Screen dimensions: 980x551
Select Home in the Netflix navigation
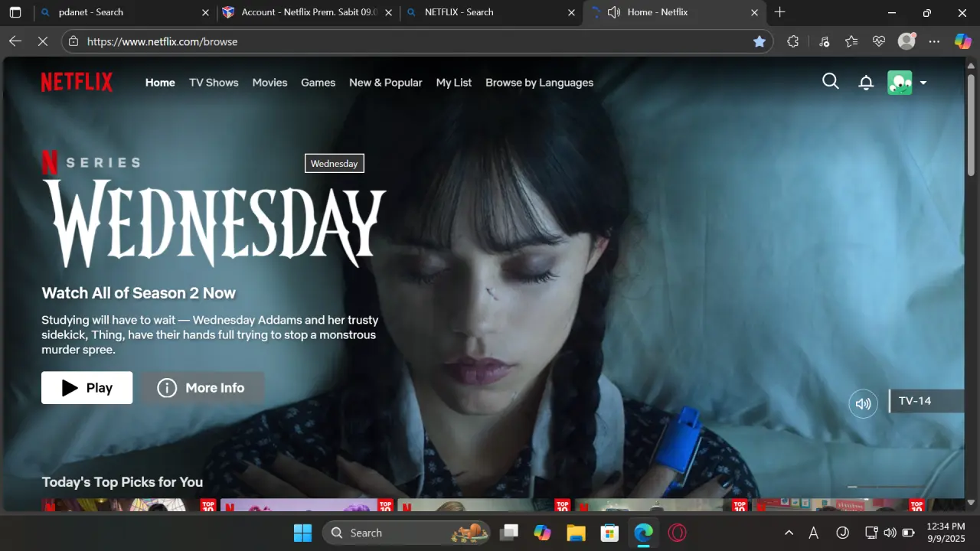pos(160,83)
